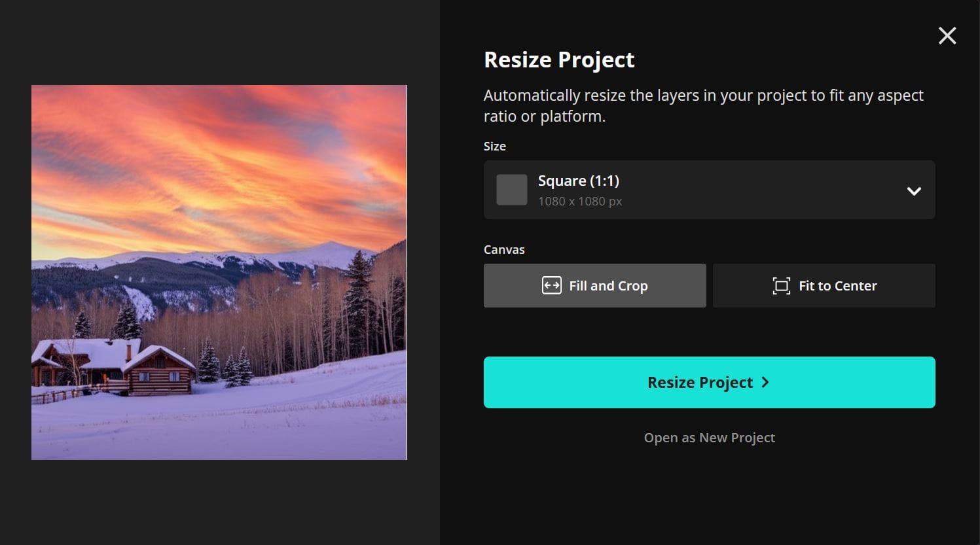The image size is (980, 545).
Task: Click the Resize Project button
Action: point(709,382)
